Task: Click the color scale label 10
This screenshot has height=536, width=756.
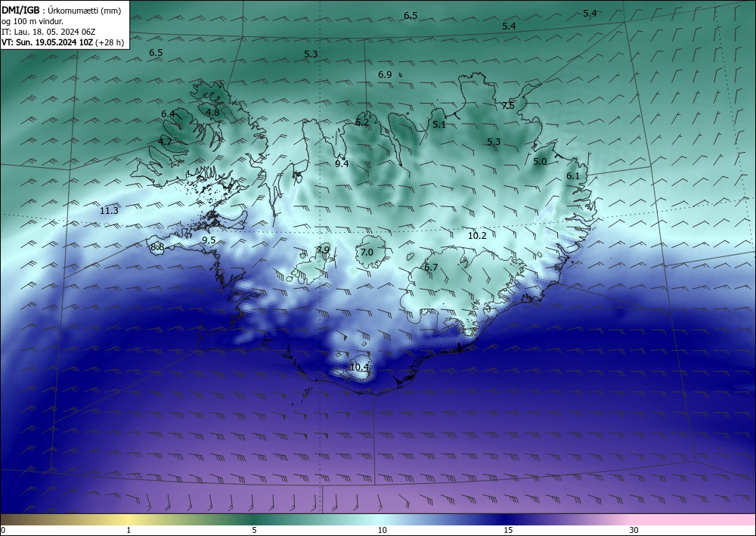Action: click(x=383, y=530)
